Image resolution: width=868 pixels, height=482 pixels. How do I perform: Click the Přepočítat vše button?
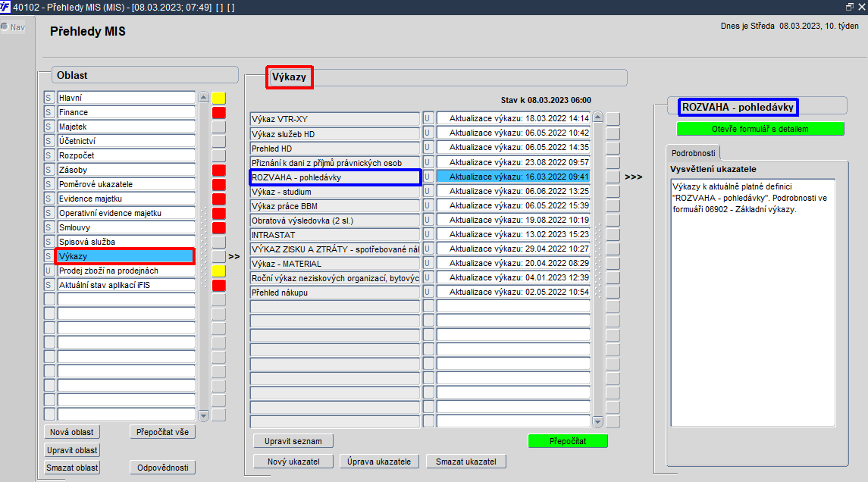pyautogui.click(x=162, y=432)
